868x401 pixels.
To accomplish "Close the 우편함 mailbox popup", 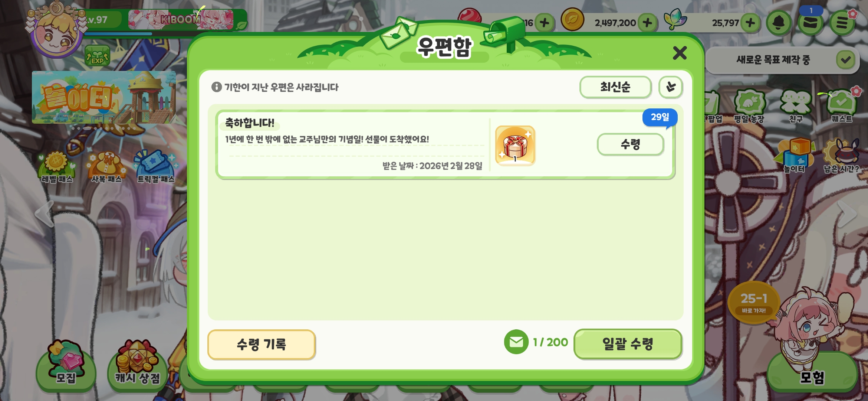I will pos(680,53).
